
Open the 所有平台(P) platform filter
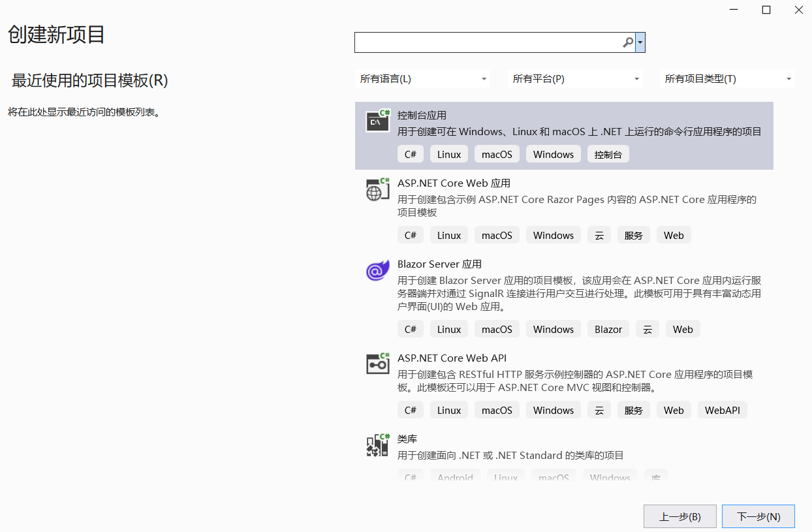pos(576,79)
